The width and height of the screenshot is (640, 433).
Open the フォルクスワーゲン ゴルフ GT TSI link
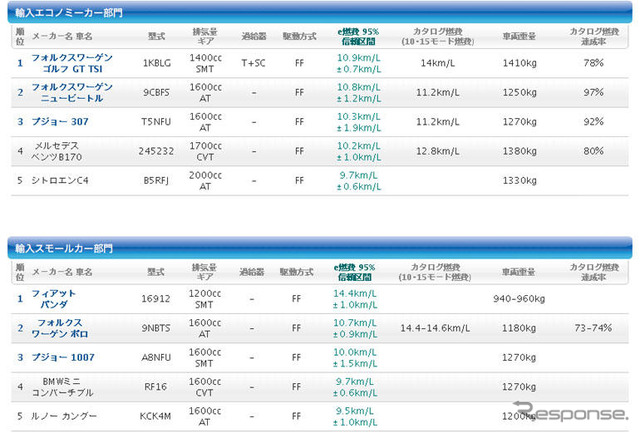(x=72, y=63)
